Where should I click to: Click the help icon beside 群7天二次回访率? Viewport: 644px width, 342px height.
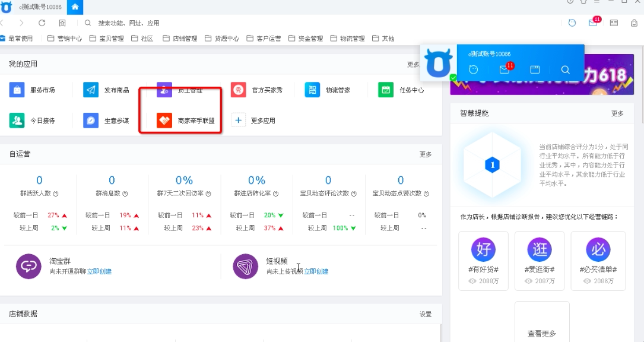click(209, 194)
